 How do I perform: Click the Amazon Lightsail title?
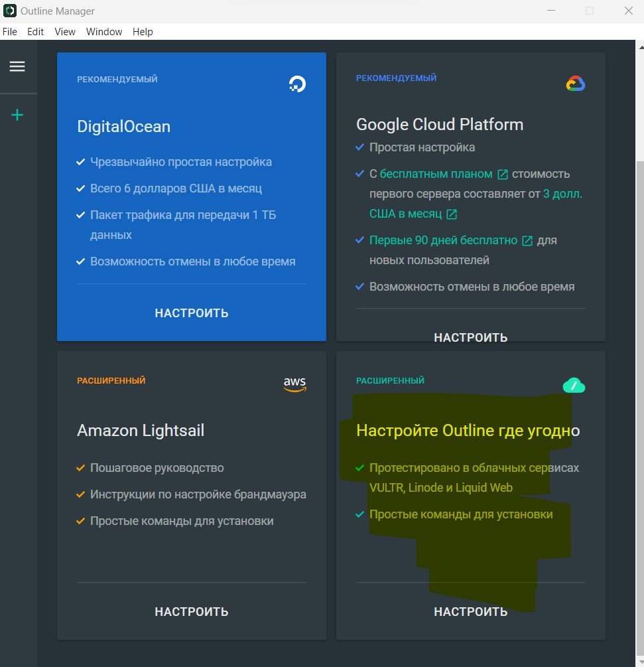(141, 431)
